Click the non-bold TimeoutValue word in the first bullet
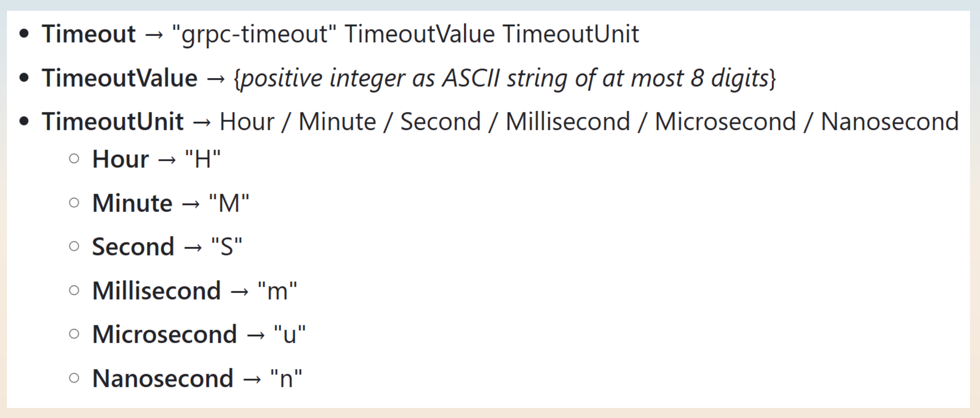Viewport: 980px width, 418px height. click(419, 34)
